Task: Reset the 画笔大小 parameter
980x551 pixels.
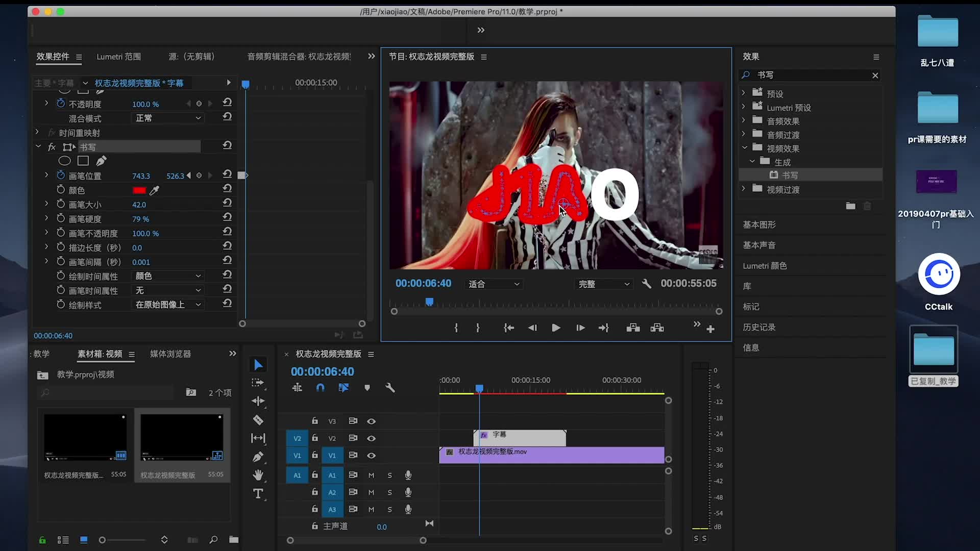Action: click(x=227, y=203)
